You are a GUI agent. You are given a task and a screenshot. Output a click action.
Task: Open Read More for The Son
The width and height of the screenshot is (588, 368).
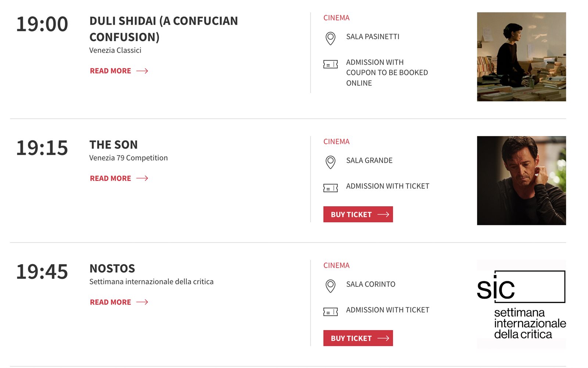111,178
